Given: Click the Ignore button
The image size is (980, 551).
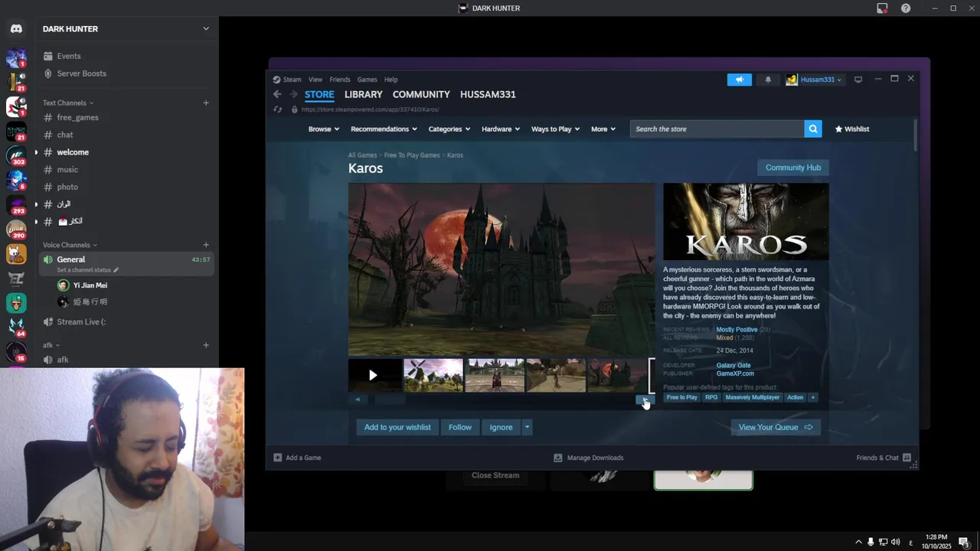Looking at the screenshot, I should point(501,427).
